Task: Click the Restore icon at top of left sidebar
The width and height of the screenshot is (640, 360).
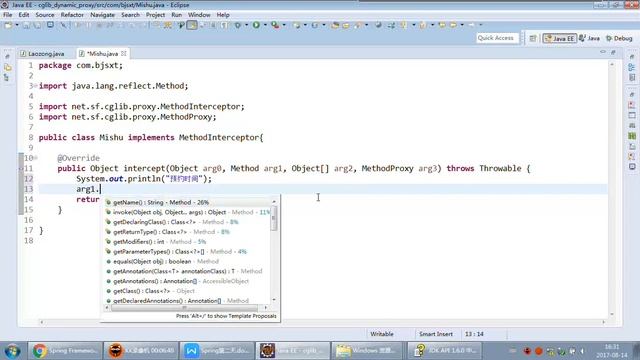Action: [x=7, y=56]
